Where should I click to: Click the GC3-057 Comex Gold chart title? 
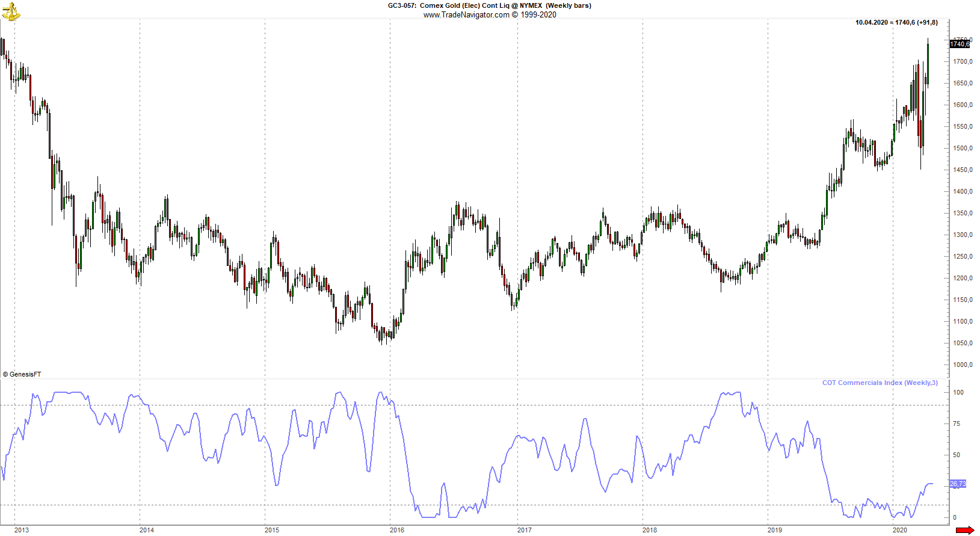pos(489,5)
